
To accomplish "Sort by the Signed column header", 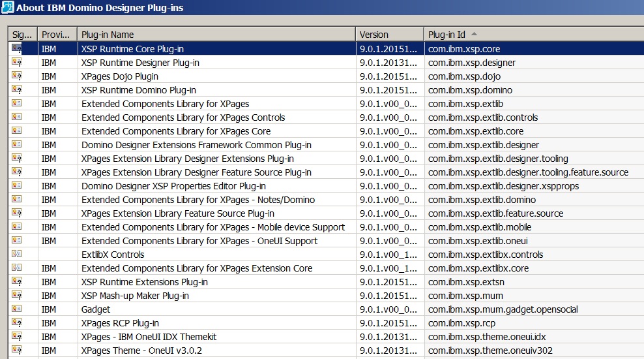I will (23, 35).
